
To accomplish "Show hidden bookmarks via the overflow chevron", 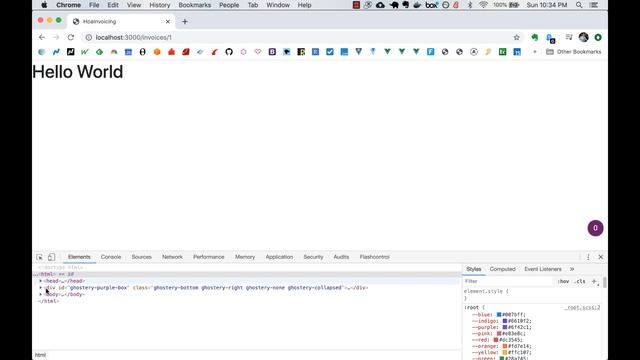I will tap(535, 52).
